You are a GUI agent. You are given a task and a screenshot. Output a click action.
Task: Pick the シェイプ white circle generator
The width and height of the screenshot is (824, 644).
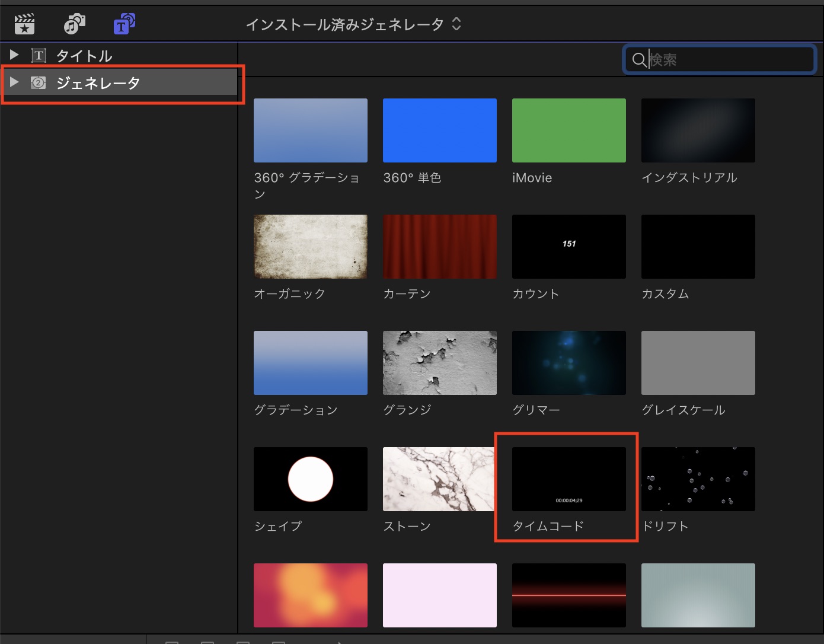click(310, 479)
